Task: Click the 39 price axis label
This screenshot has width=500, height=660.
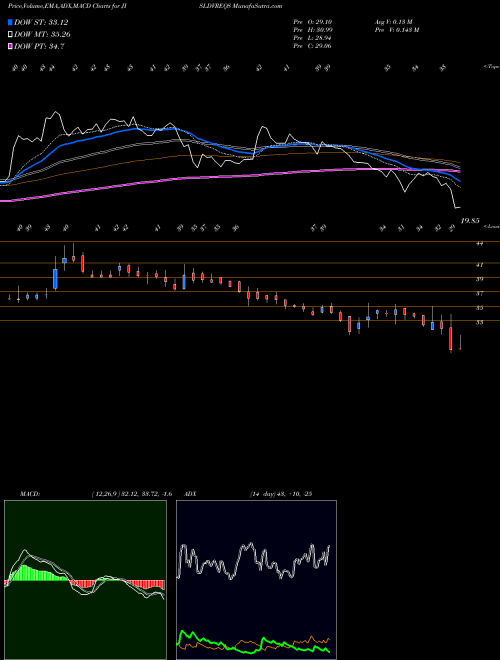Action: (480, 279)
